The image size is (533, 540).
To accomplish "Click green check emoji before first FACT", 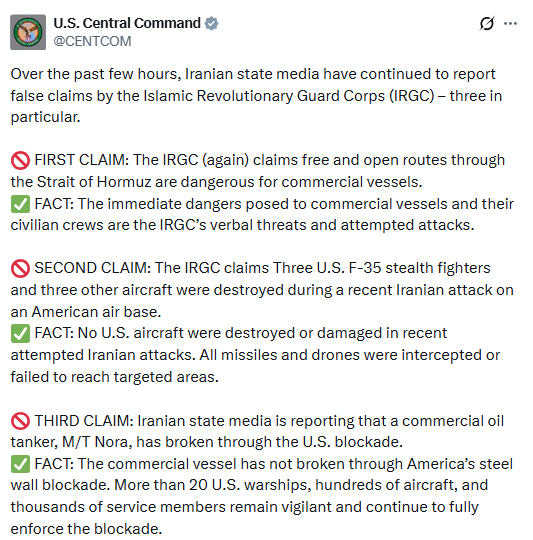I will point(20,204).
